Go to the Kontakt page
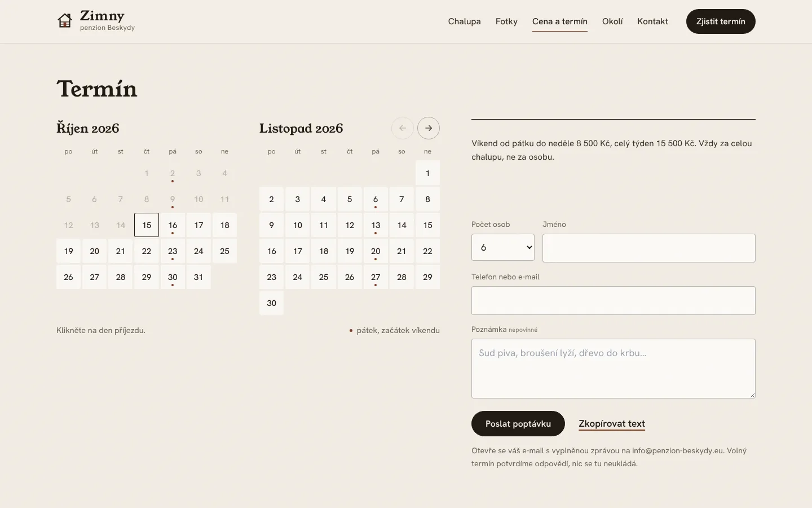 (x=652, y=21)
